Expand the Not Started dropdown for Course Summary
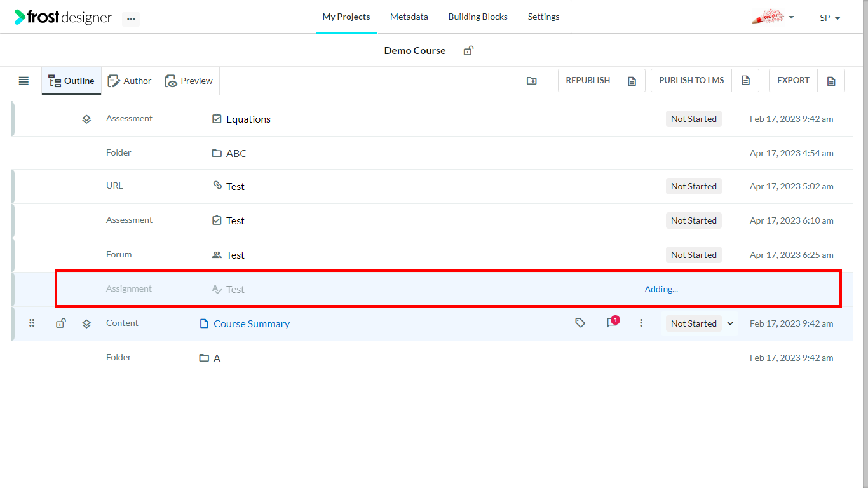The width and height of the screenshot is (868, 488). (x=730, y=323)
